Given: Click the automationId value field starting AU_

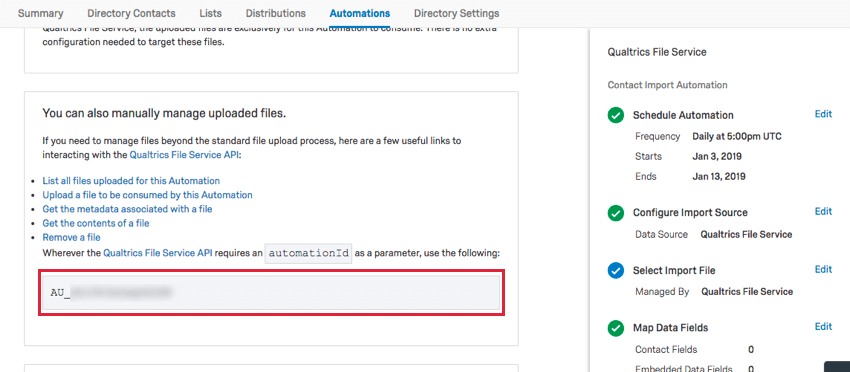Looking at the screenshot, I should click(271, 292).
